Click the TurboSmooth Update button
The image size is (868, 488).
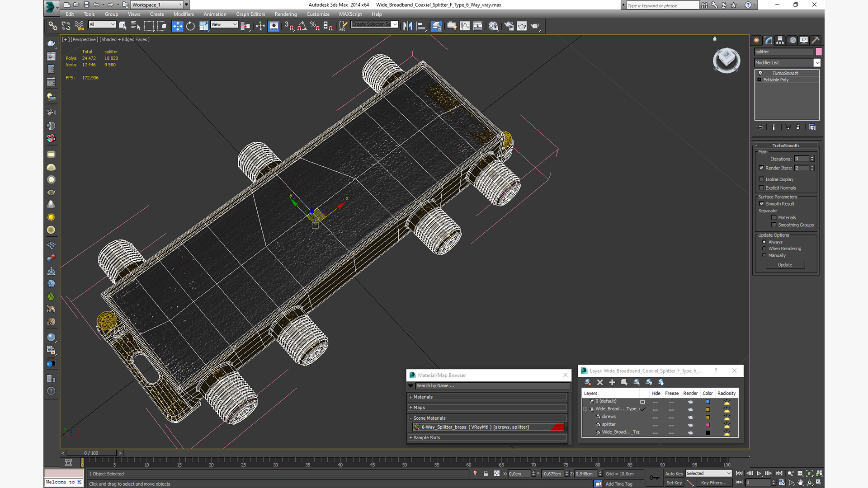tap(785, 265)
